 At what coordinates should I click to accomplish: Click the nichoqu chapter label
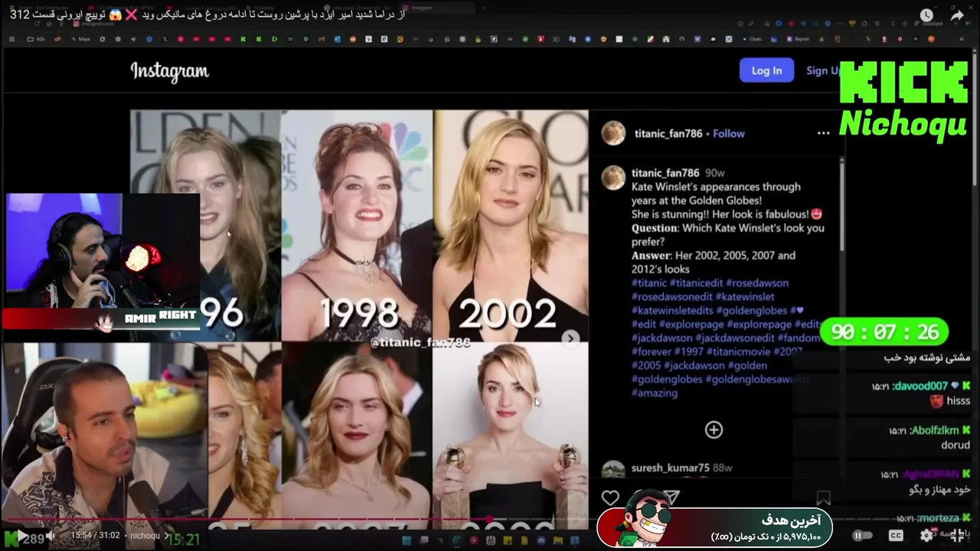[145, 536]
